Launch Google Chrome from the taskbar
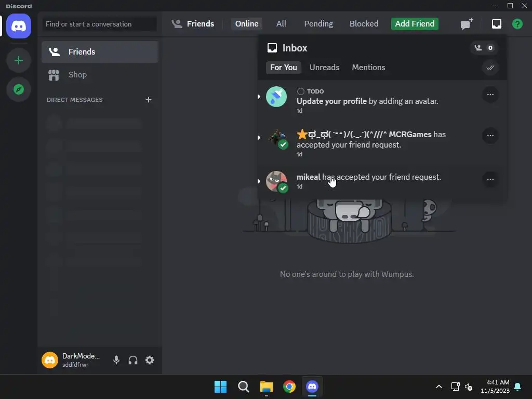Viewport: 532px width, 399px height. tap(289, 387)
